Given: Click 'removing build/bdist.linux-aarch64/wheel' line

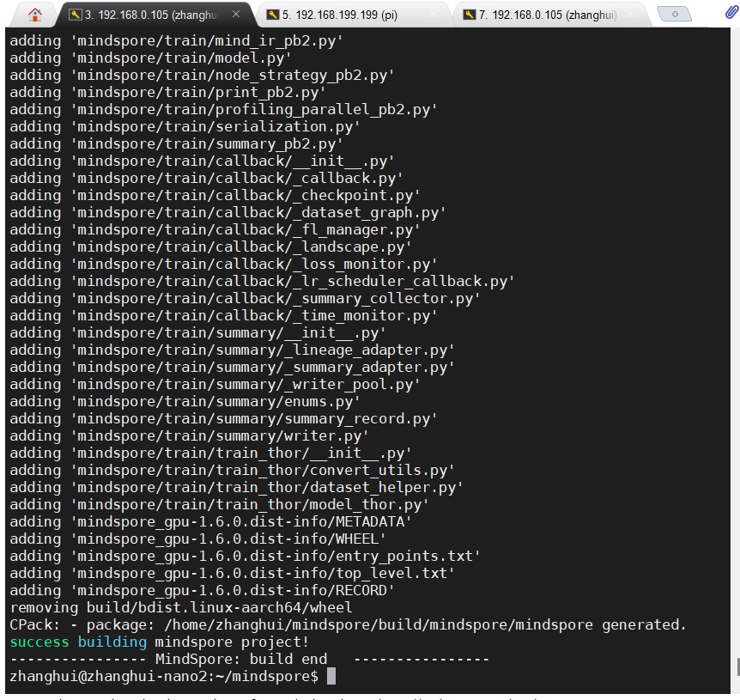Looking at the screenshot, I should click(x=181, y=607).
